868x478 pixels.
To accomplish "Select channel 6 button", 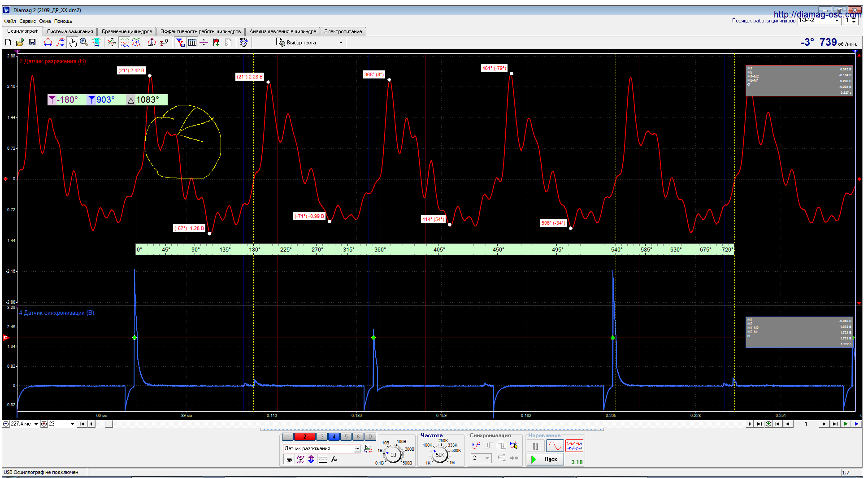I will click(x=358, y=437).
